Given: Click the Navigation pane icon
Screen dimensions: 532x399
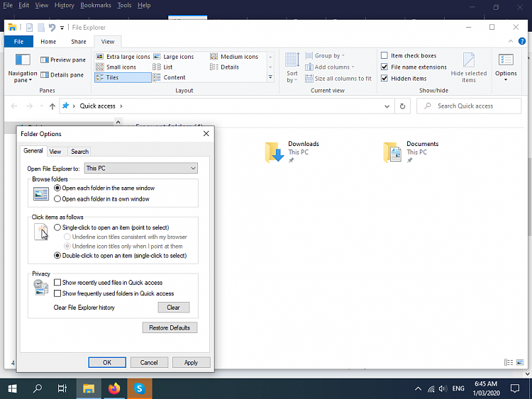Looking at the screenshot, I should 23,62.
